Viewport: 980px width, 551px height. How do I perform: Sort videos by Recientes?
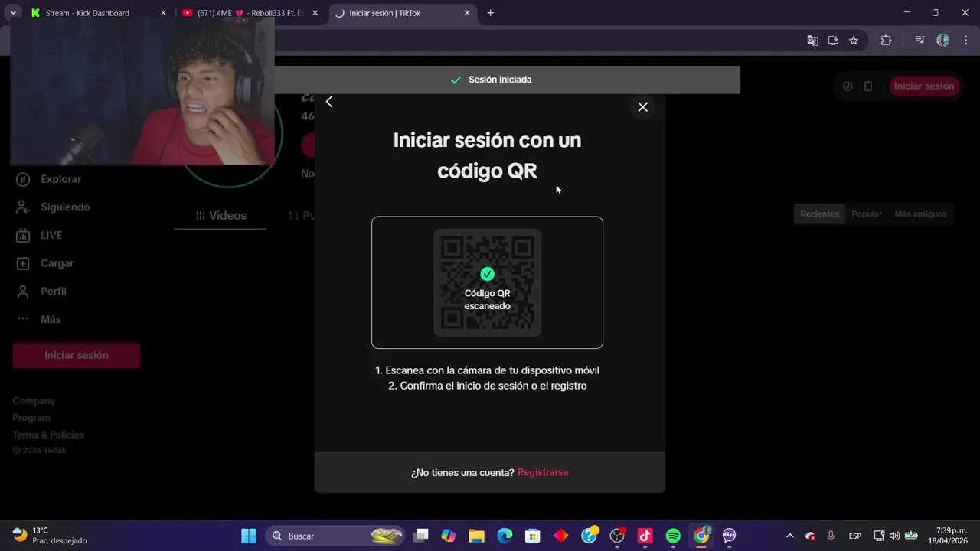[x=819, y=214]
